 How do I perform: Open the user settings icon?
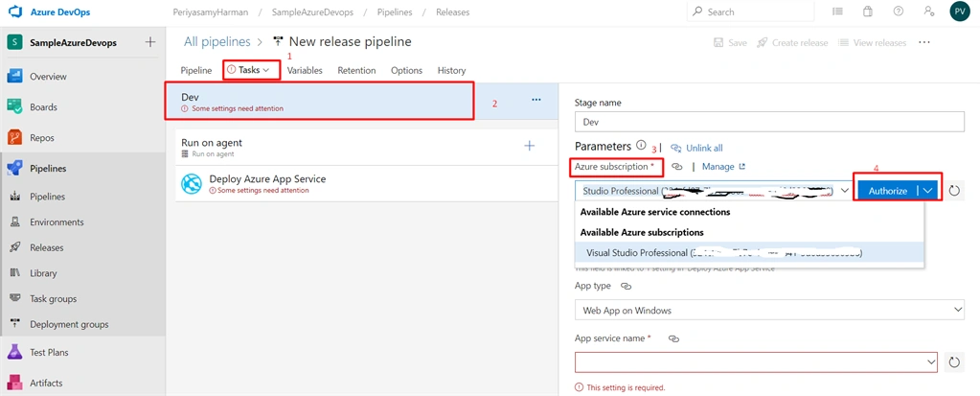pos(929,12)
